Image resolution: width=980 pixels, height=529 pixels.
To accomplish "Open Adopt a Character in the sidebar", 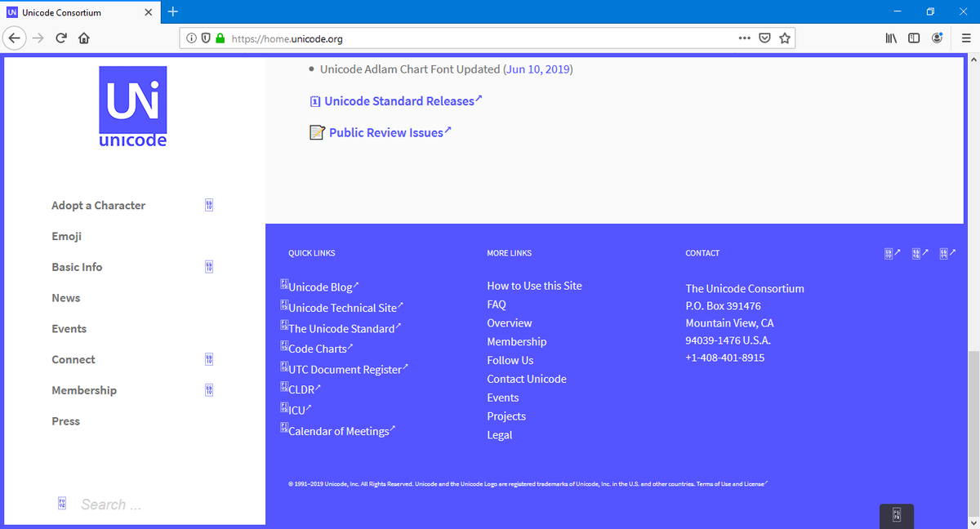I will tap(98, 206).
